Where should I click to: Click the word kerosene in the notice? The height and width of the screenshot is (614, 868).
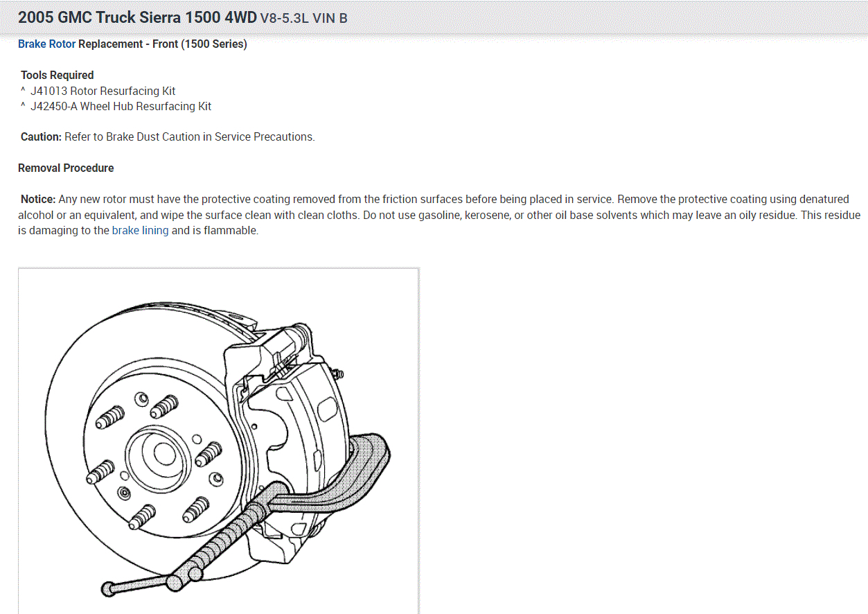[483, 215]
